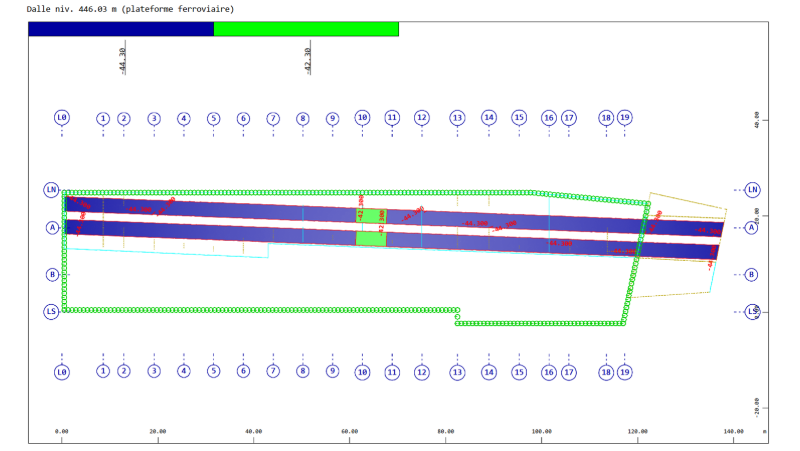Select upper-row grid bubble 19

624,118
